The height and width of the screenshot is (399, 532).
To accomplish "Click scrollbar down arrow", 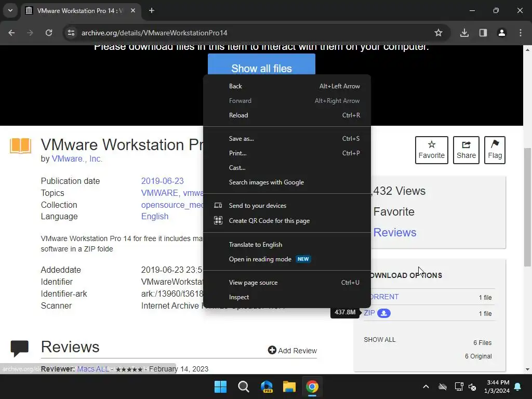I will [527, 369].
